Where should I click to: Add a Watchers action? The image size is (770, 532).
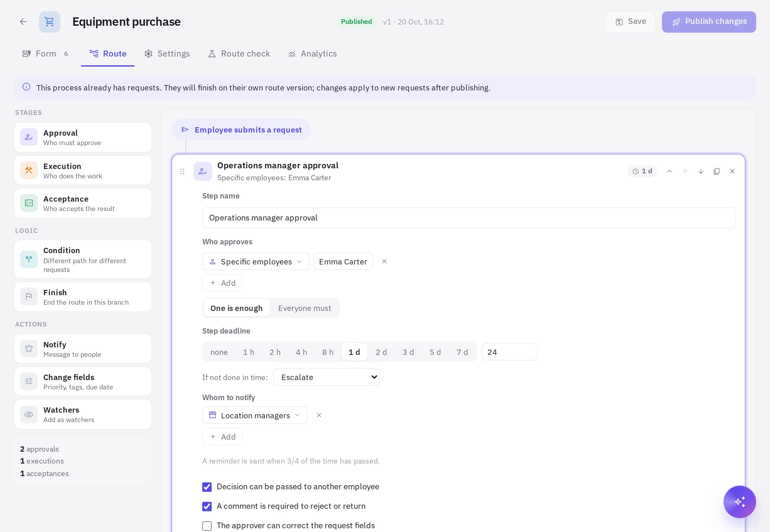click(83, 414)
